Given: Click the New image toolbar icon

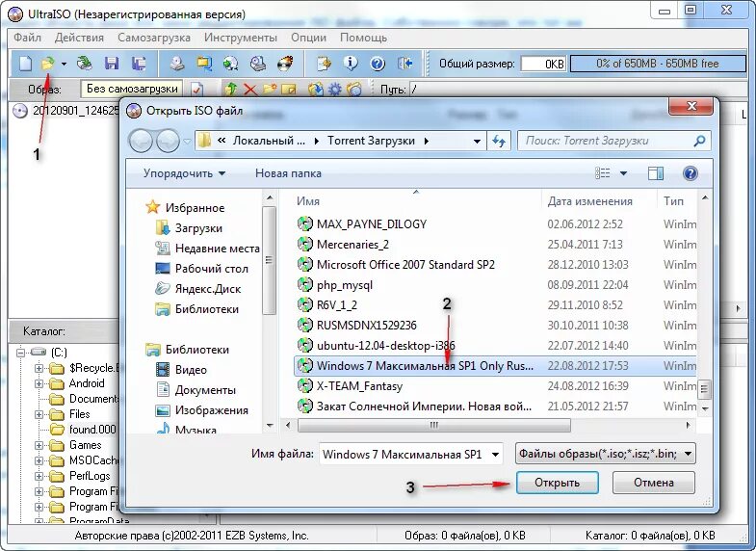Looking at the screenshot, I should click(25, 64).
